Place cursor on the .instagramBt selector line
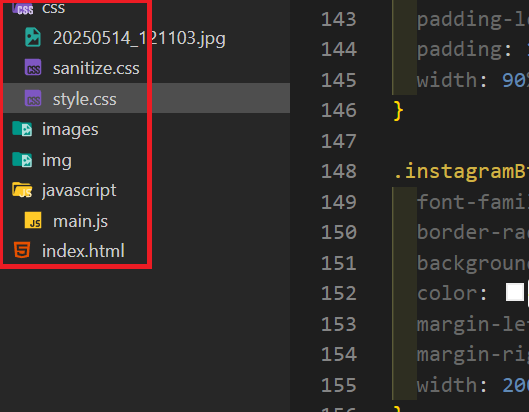 461,171
